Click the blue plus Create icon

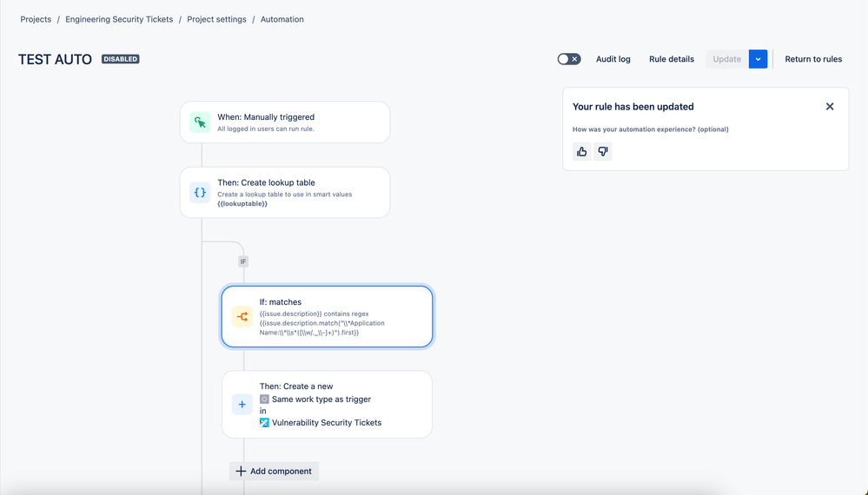tap(242, 405)
